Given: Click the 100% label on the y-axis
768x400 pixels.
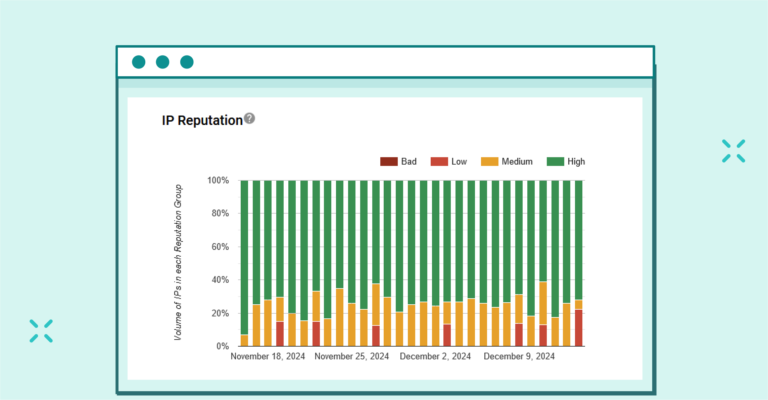Looking at the screenshot, I should tap(218, 181).
